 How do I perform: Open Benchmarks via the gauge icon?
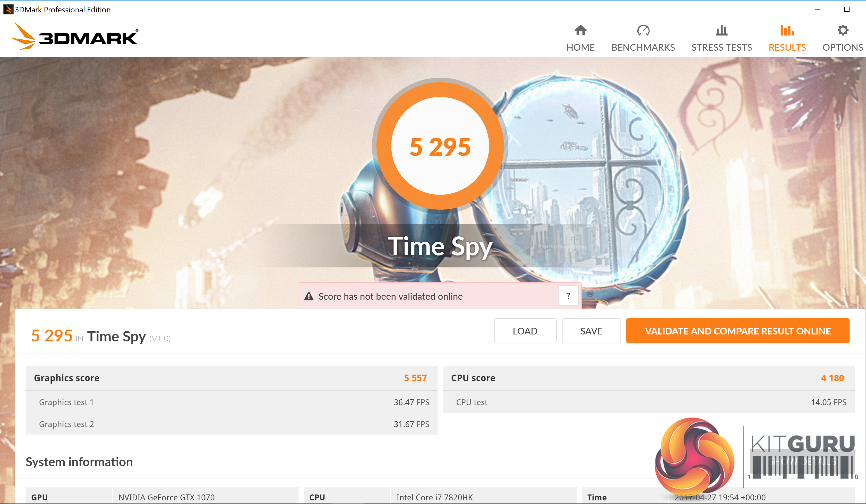[643, 31]
